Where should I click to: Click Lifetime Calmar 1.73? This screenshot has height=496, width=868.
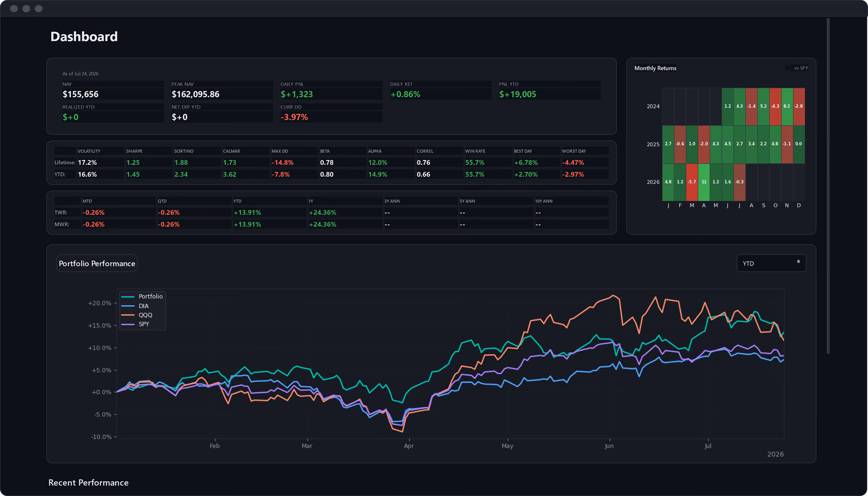229,163
